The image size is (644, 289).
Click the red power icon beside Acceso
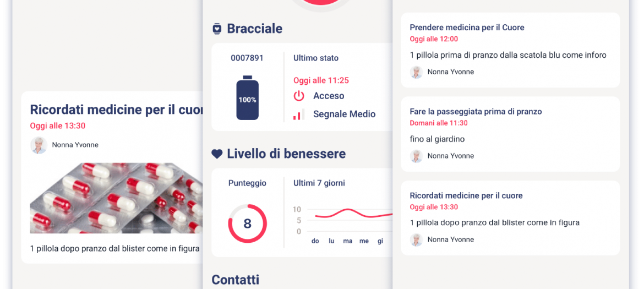298,96
